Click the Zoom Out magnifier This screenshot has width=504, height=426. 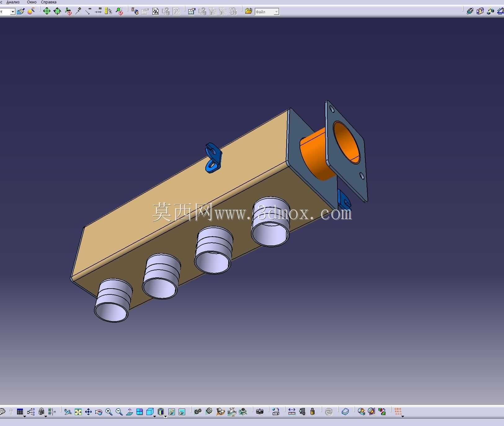pos(119,412)
